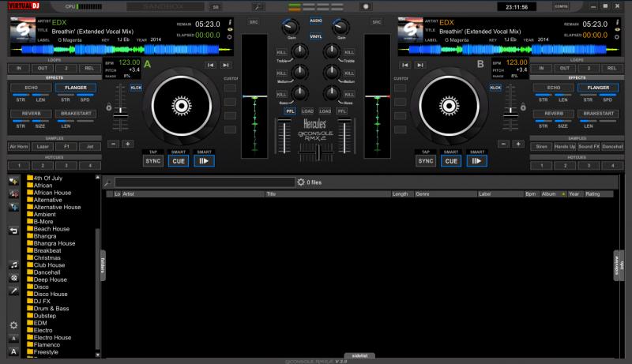Increase deck B pitch with plus button
The width and height of the screenshot is (632, 364).
pos(518,144)
